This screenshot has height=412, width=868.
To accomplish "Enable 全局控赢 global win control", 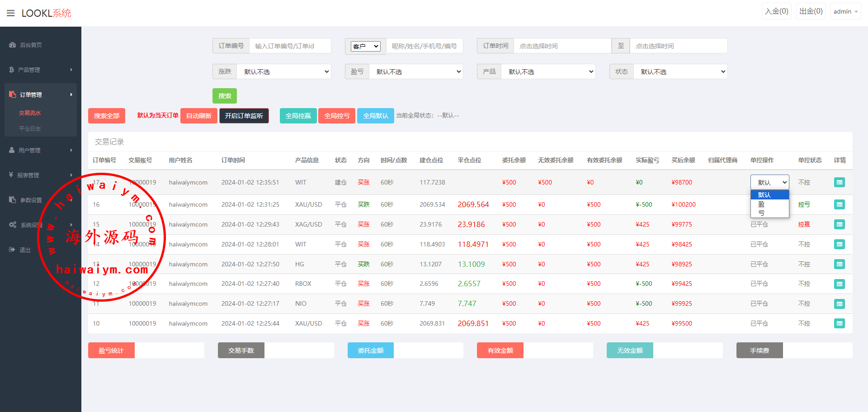I will pyautogui.click(x=298, y=116).
